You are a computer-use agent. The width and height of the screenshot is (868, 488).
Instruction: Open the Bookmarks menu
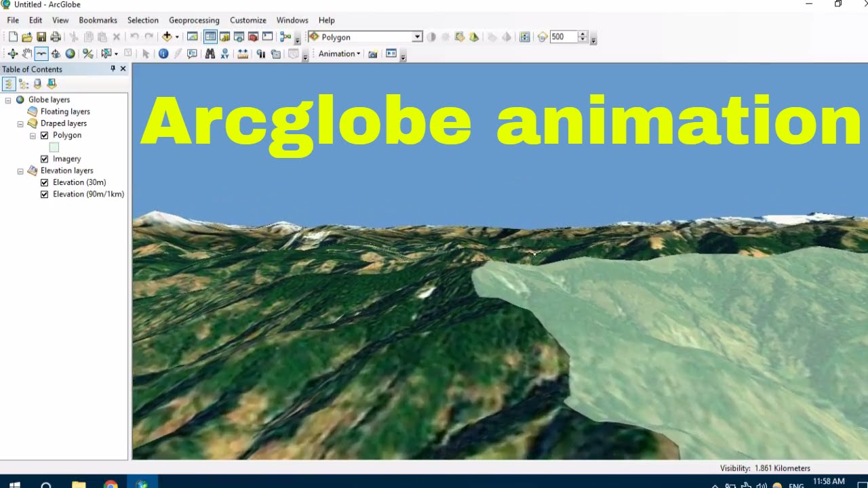point(98,20)
